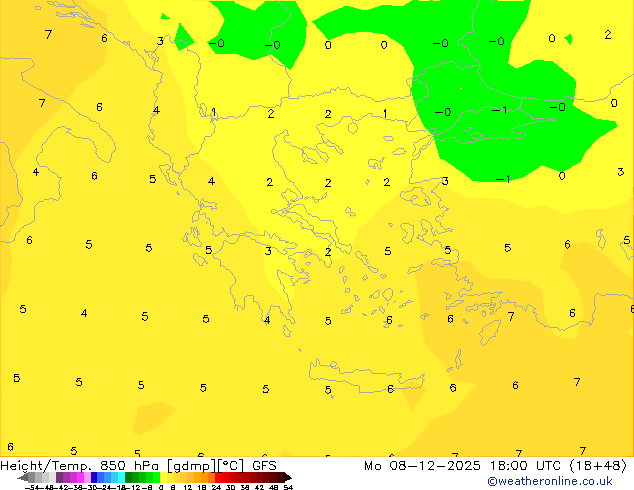Click the gray left arrow end of color scale
This screenshot has height=490, width=634.
click(x=23, y=477)
